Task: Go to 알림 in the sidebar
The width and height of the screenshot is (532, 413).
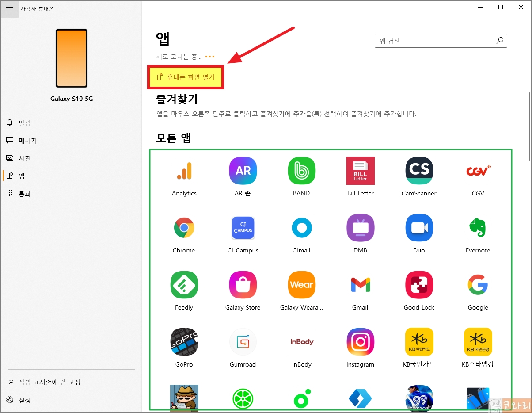Action: 71,123
